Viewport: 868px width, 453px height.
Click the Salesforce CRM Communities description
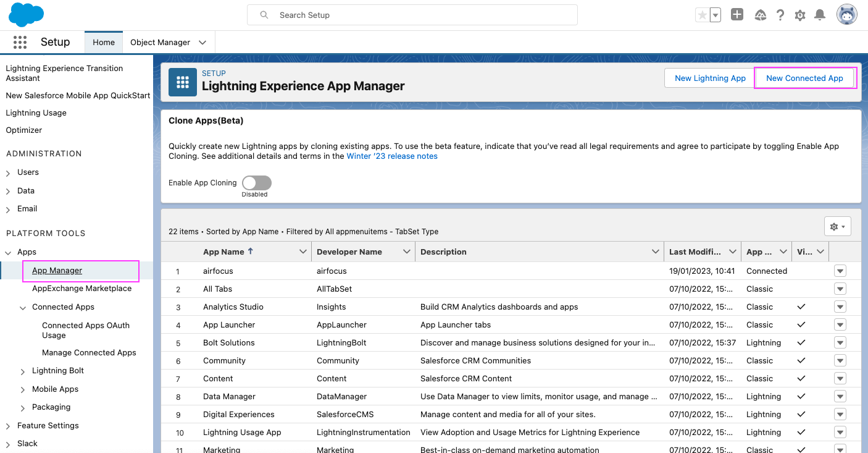(475, 360)
